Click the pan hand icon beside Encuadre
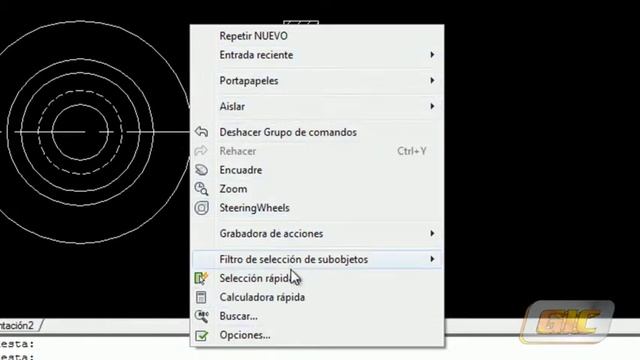Image resolution: width=640 pixels, height=360 pixels. click(201, 170)
